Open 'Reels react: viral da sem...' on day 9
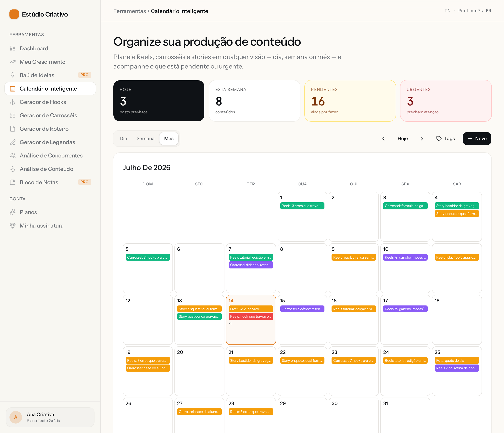This screenshot has width=504, height=433. pos(354,257)
